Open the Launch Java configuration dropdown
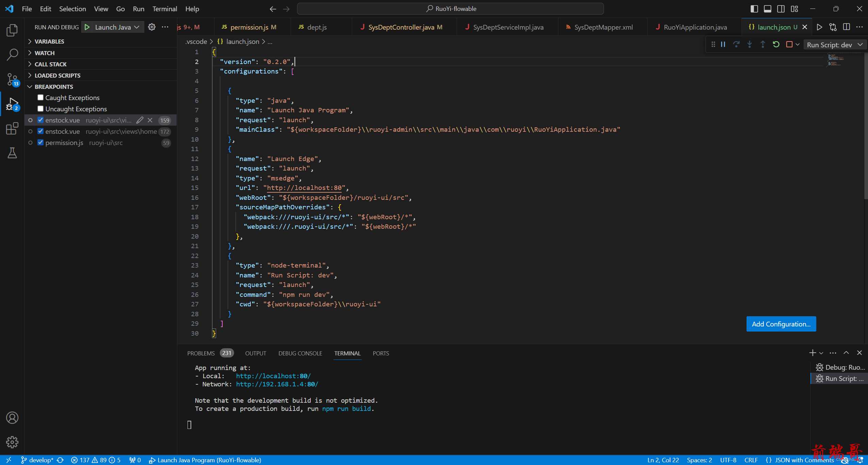Screen dimensions: 868x465 (117, 27)
